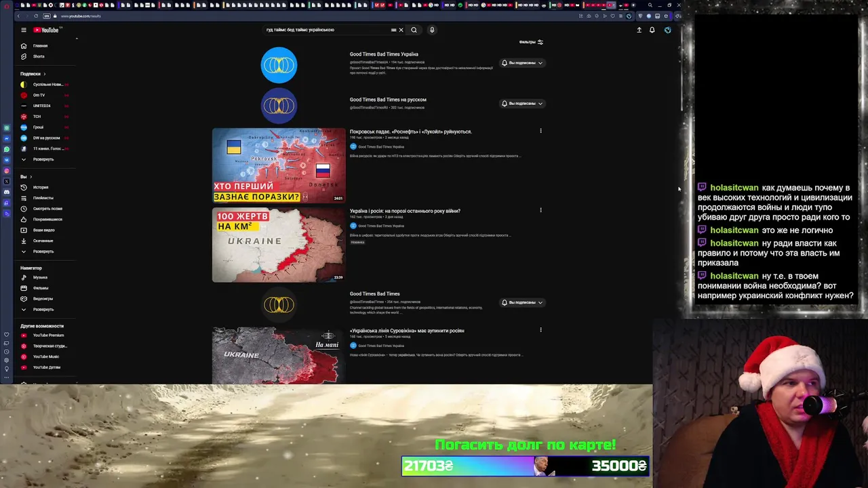Screen dimensions: 868x488
Task: Open Творческая студия link
Action: tap(46, 346)
